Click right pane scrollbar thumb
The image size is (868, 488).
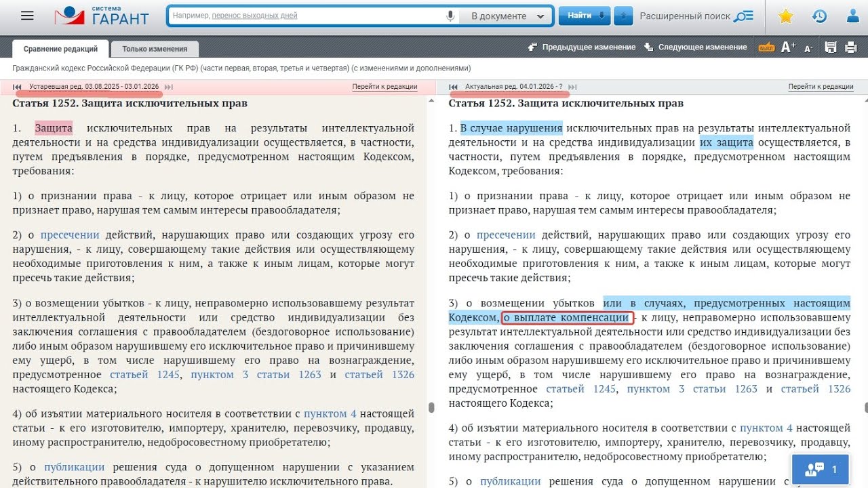865,407
